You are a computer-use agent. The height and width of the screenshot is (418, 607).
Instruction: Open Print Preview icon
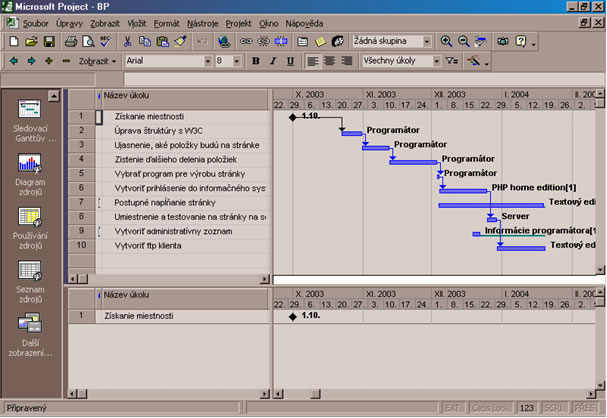tap(88, 41)
